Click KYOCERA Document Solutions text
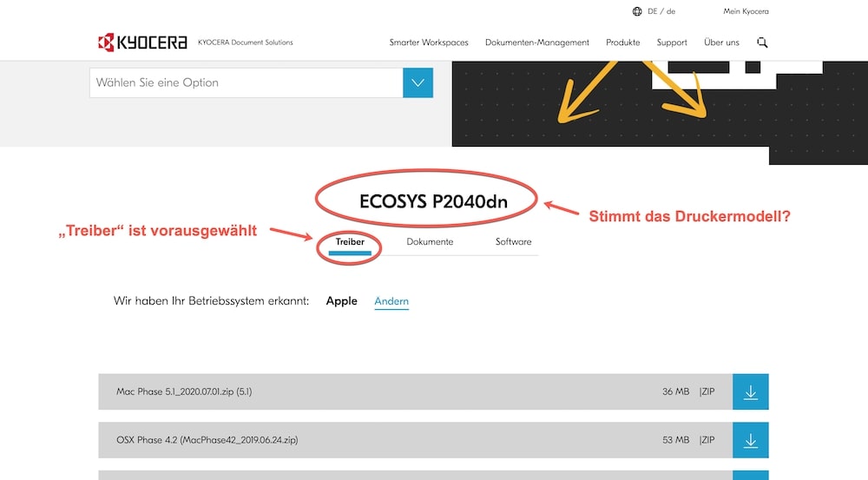Screen dimensions: 868x480 click(x=246, y=42)
